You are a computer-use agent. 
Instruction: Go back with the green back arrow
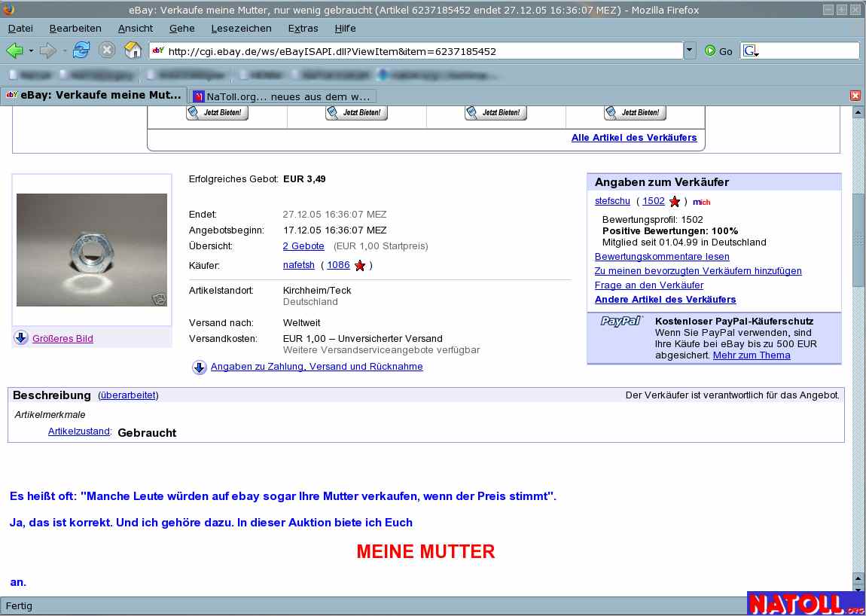tap(14, 50)
